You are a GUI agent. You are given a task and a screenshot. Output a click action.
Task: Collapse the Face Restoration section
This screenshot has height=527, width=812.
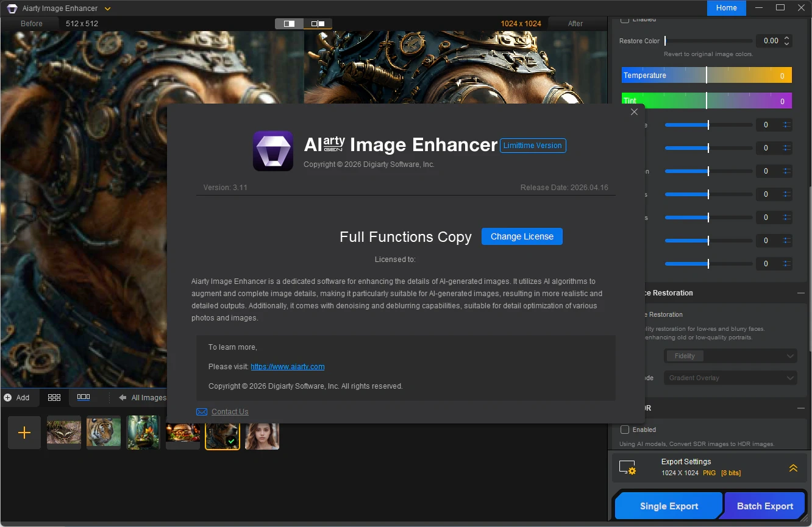coord(800,293)
